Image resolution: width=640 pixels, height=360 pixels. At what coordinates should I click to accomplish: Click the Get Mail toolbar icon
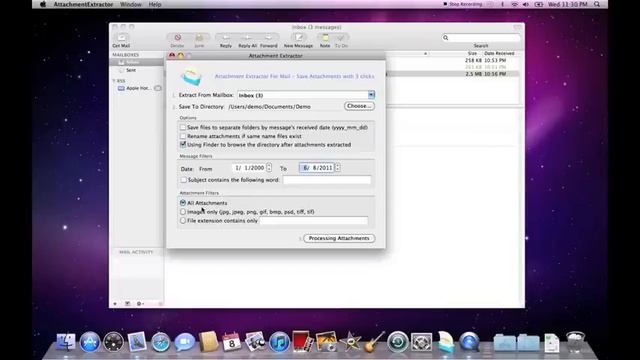click(121, 38)
